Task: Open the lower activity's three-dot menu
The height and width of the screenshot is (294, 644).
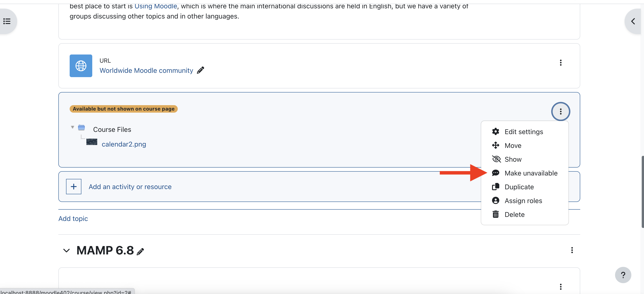Action: coord(561,287)
